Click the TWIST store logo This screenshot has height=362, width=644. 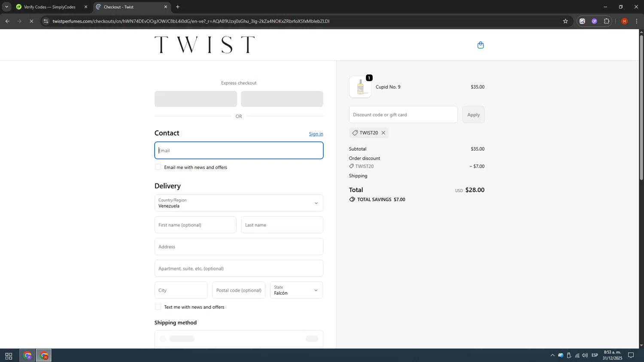tap(204, 45)
